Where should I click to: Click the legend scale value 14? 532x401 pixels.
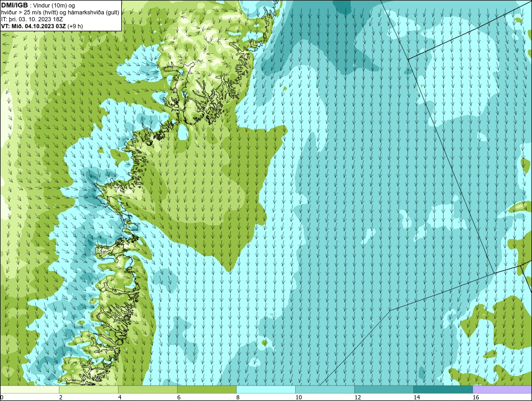pyautogui.click(x=417, y=397)
